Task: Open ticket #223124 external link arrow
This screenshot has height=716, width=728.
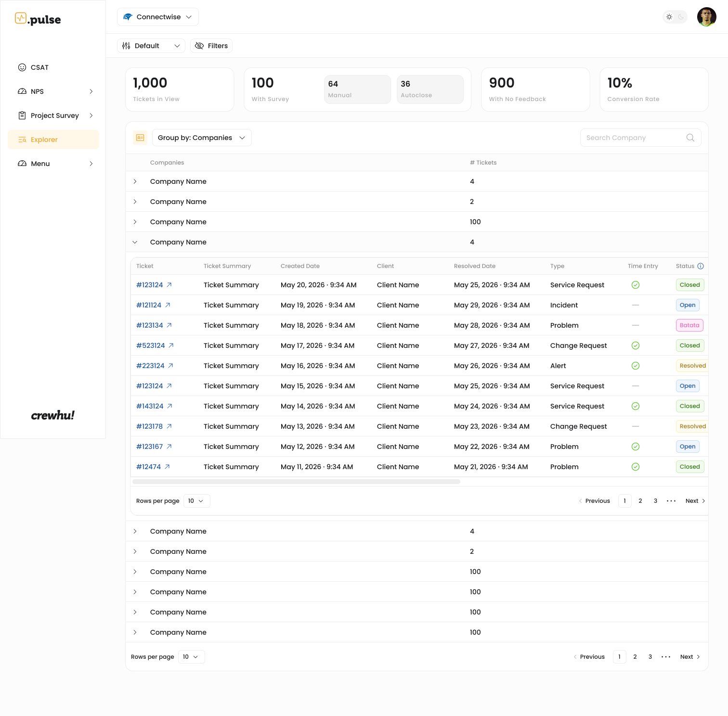Action: click(170, 366)
